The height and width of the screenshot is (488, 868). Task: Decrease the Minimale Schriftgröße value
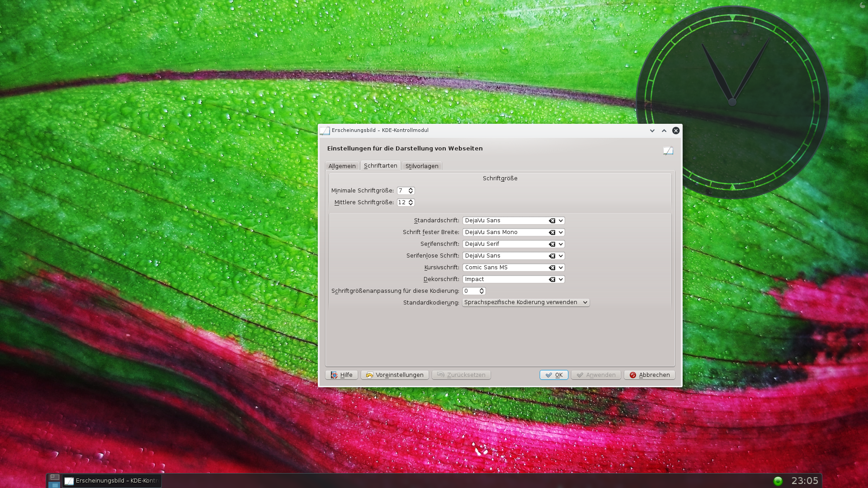coord(410,192)
